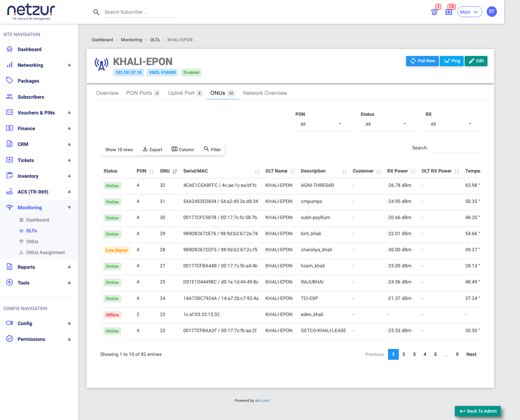Switch to Network Overview tab
The height and width of the screenshot is (420, 520).
(265, 93)
